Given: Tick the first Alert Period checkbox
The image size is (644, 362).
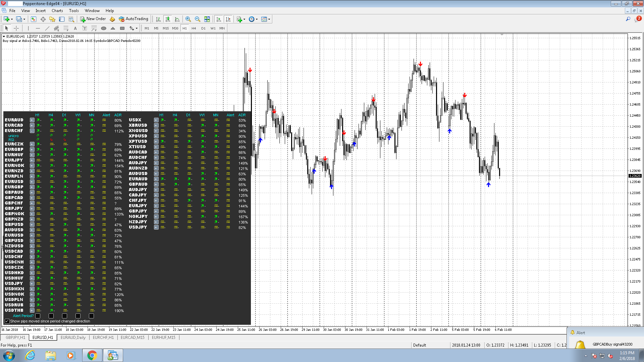Looking at the screenshot, I should [38, 316].
